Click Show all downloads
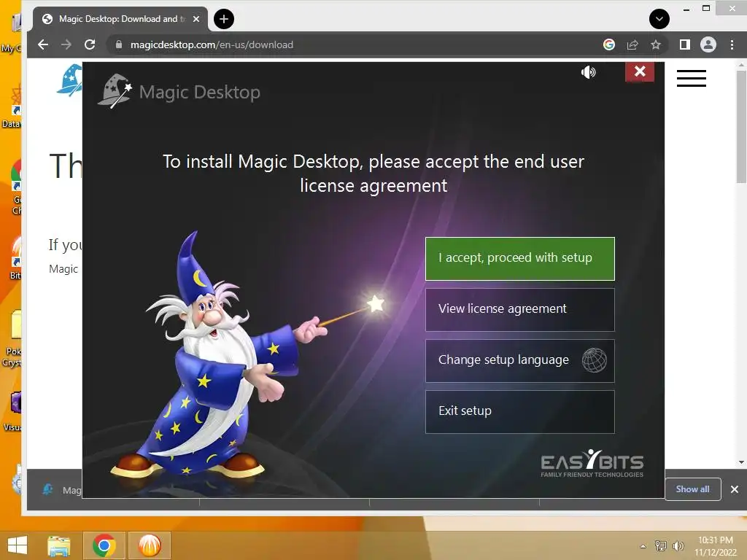Screen dimensions: 747x560 [693, 489]
